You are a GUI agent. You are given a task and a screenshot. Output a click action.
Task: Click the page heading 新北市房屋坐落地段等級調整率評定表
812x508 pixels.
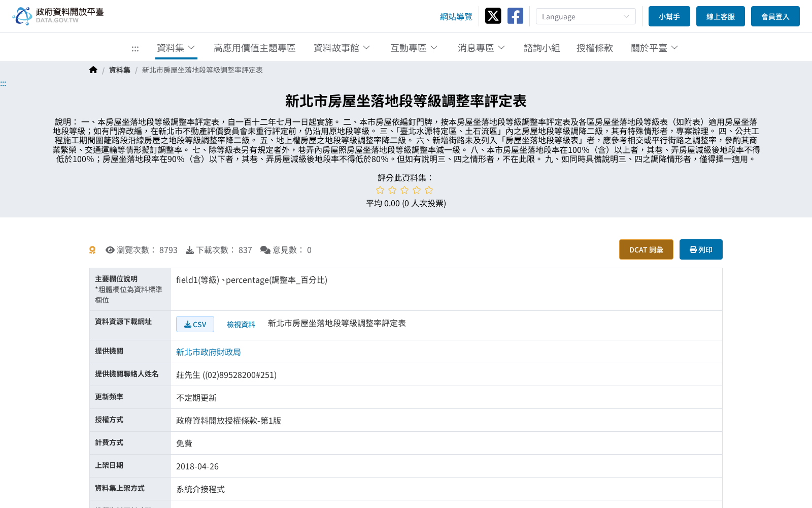click(406, 101)
